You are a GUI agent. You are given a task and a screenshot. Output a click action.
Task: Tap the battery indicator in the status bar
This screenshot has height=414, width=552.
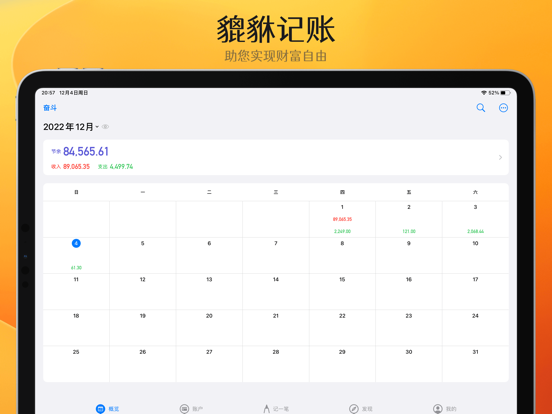pyautogui.click(x=506, y=93)
